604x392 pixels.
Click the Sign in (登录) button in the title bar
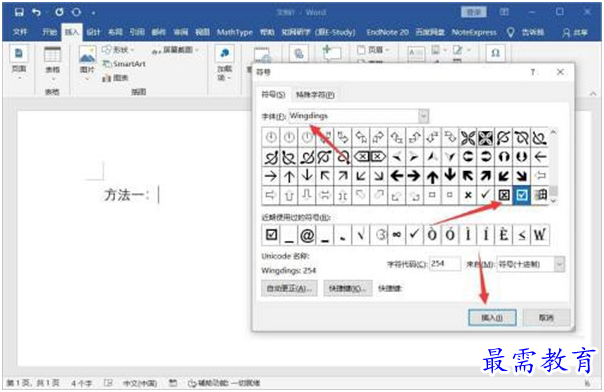[x=473, y=12]
